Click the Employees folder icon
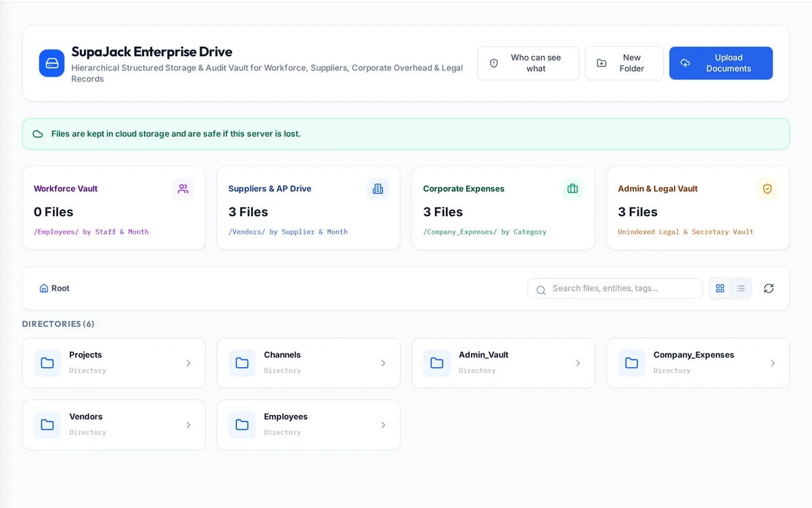812x508 pixels. [242, 425]
